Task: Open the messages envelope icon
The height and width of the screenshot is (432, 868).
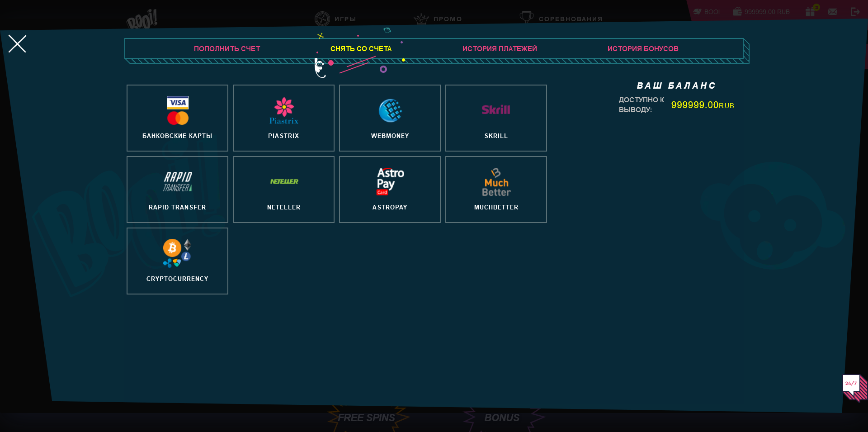Action: pos(833,12)
